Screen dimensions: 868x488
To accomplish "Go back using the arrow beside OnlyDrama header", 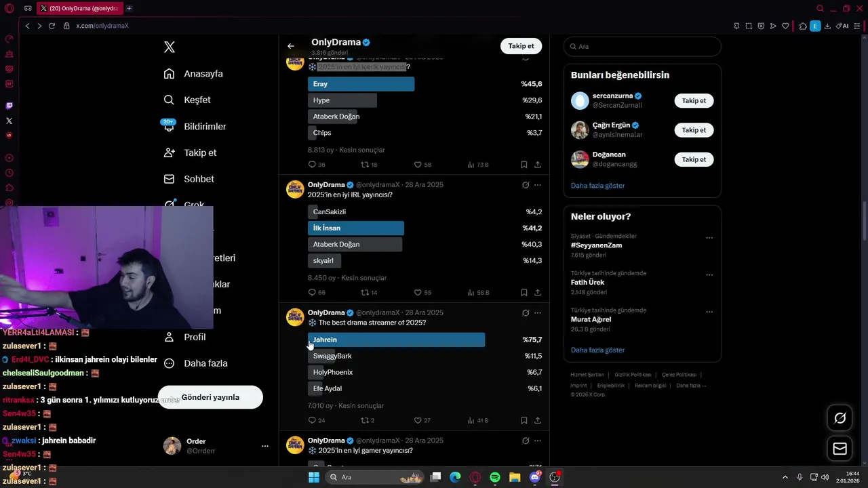I will point(291,46).
